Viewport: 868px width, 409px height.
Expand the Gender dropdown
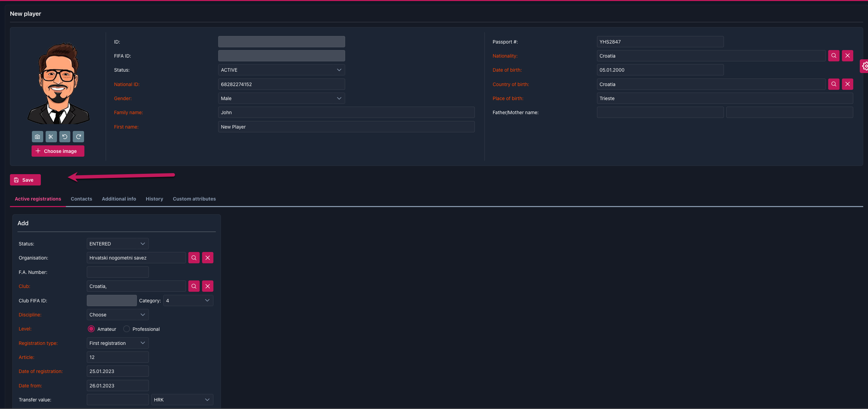coord(281,98)
